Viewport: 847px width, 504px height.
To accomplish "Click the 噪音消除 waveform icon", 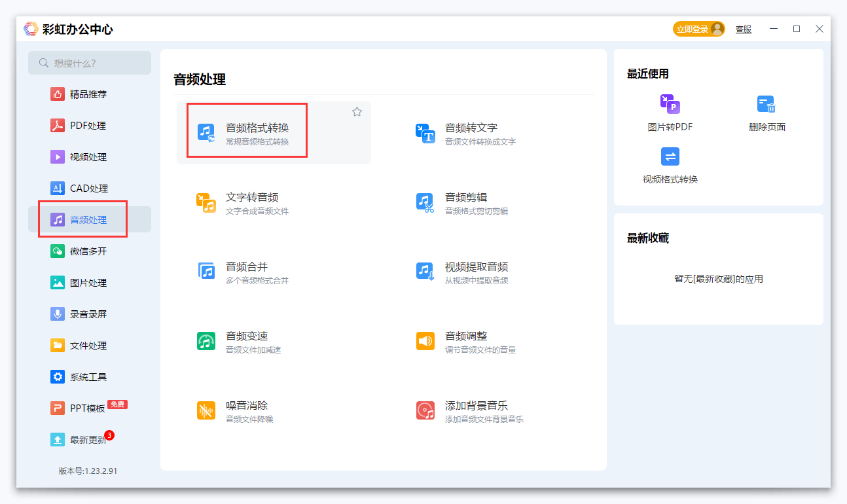I will point(206,410).
